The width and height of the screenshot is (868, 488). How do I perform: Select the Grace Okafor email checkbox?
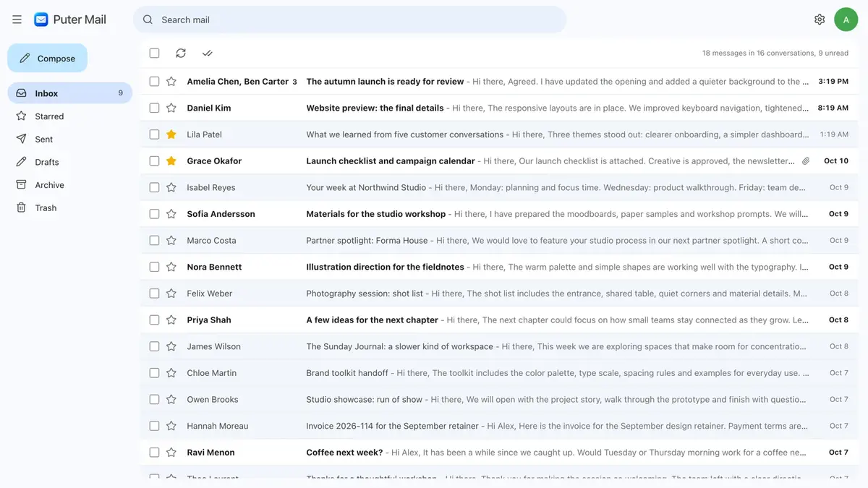pos(154,161)
